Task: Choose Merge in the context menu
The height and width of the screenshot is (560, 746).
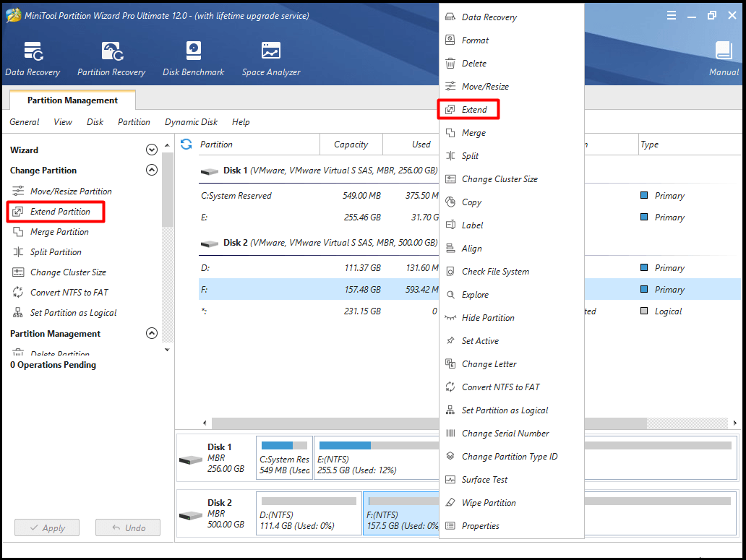Action: click(512, 133)
